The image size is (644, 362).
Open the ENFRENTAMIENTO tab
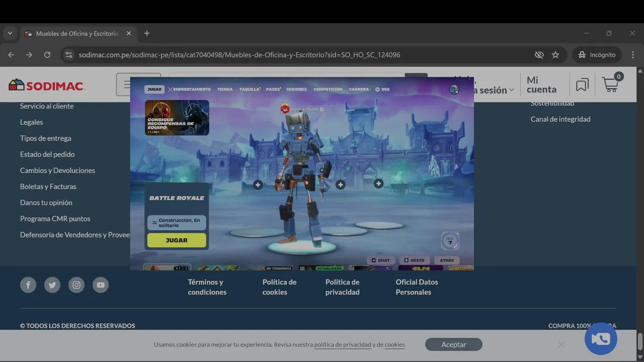189,89
